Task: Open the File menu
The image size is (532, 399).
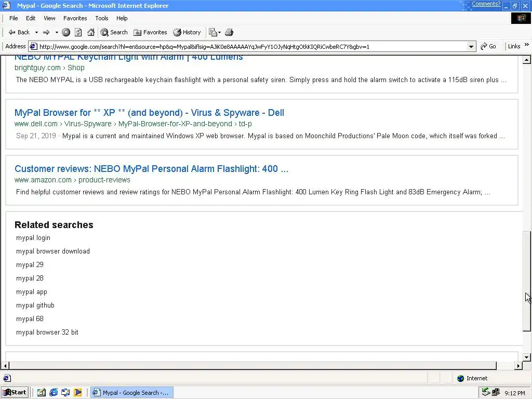Action: (x=14, y=18)
